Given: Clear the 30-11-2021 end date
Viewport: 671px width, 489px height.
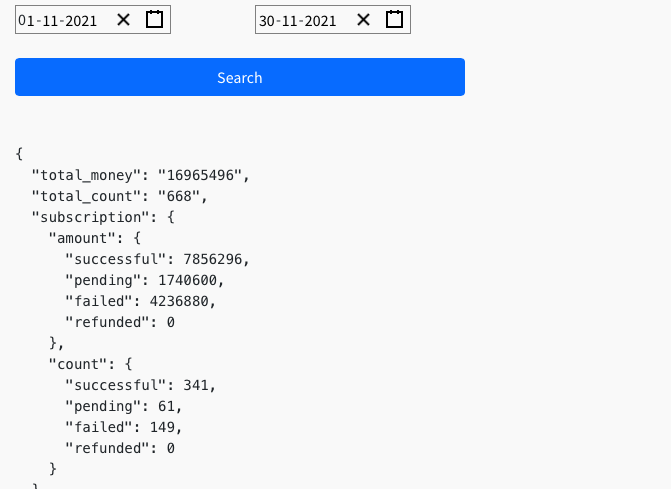Looking at the screenshot, I should 363,20.
